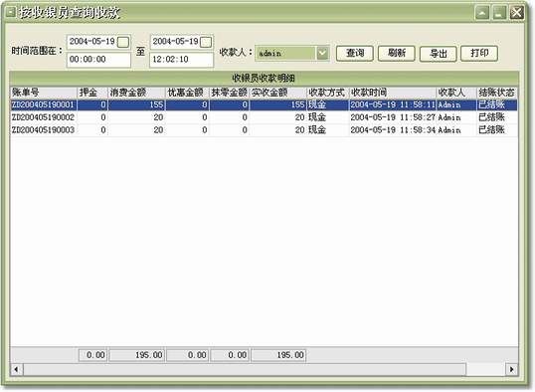Open the end date calendar picker
Screen dimensions: 535x392
click(x=206, y=42)
